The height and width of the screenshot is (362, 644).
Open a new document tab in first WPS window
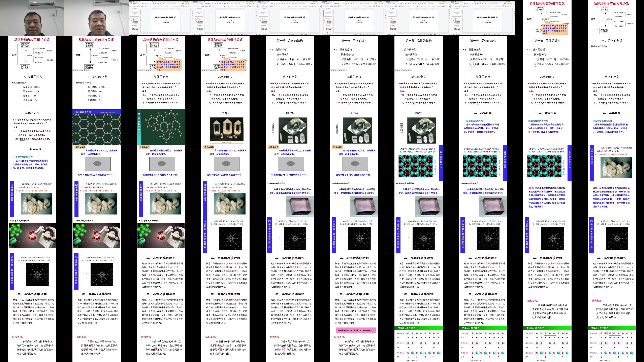click(153, 2)
